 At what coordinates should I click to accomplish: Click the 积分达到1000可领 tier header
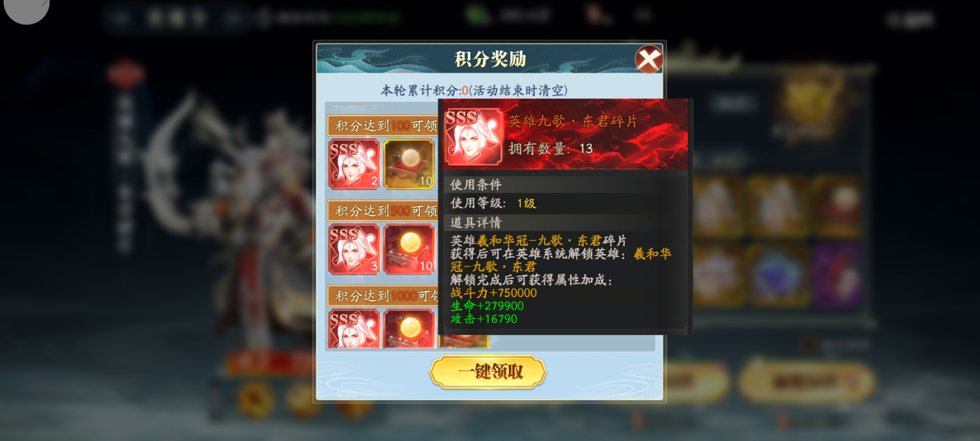(383, 296)
